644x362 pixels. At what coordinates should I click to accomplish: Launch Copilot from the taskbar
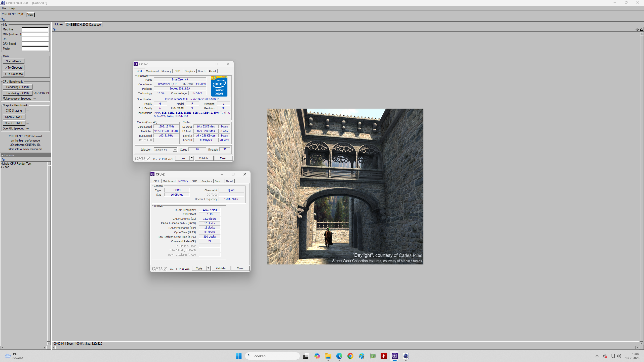pos(317,356)
